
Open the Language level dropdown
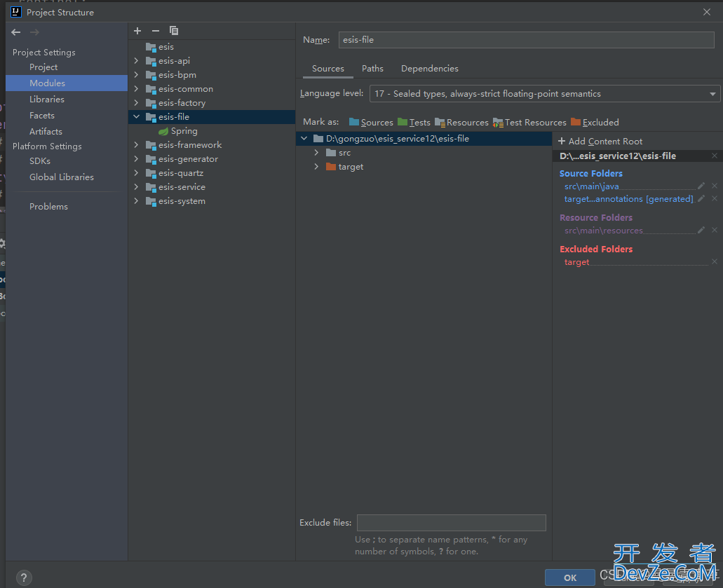click(545, 93)
